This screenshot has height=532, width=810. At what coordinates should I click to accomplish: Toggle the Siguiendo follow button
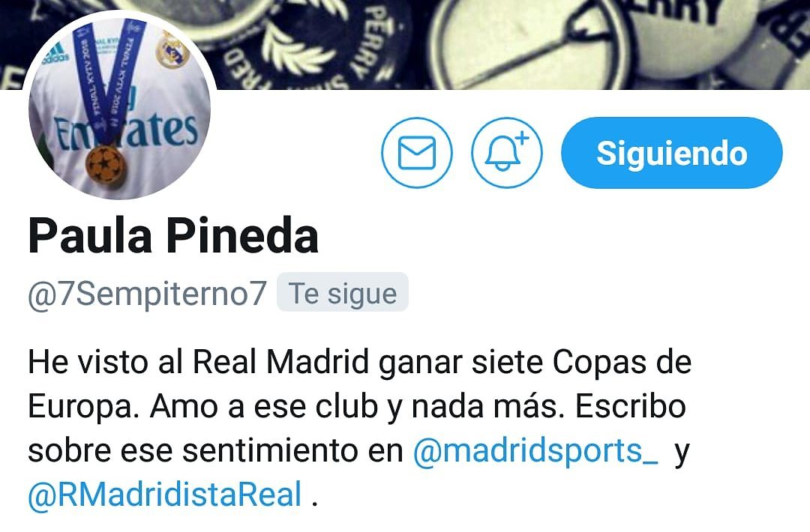[671, 153]
